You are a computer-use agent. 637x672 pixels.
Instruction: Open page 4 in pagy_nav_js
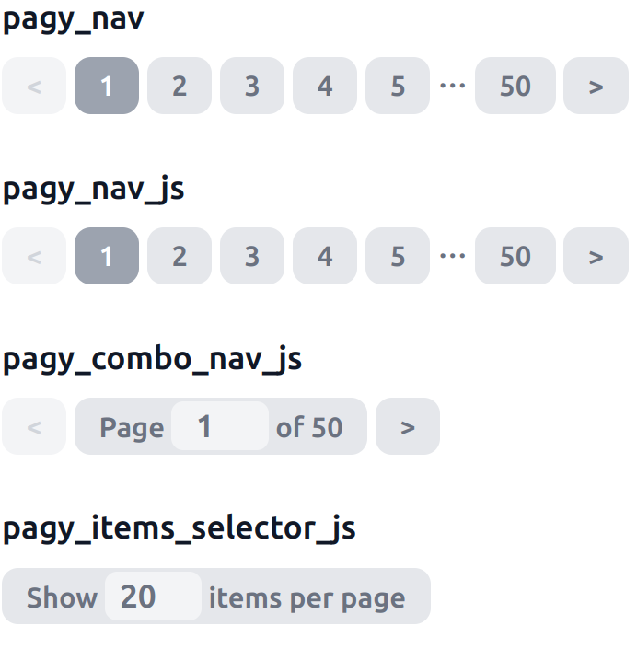pos(325,256)
